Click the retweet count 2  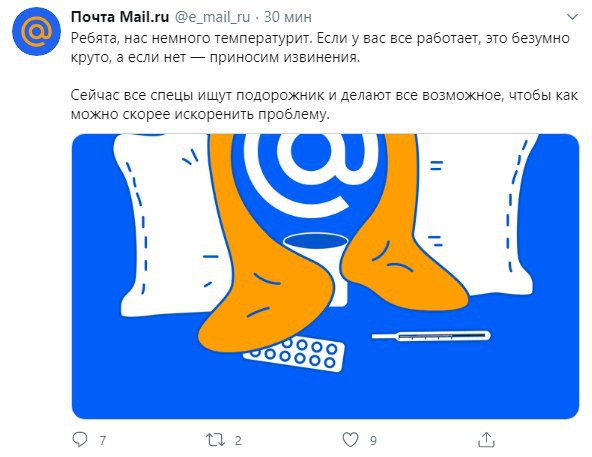[238, 440]
